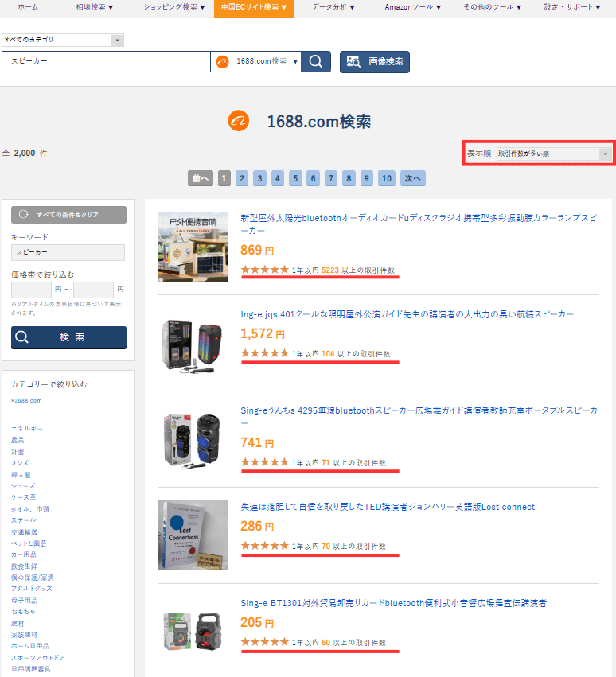Open the 失連は落胆して Lost connect title link
This screenshot has width=616, height=677.
pos(388,507)
